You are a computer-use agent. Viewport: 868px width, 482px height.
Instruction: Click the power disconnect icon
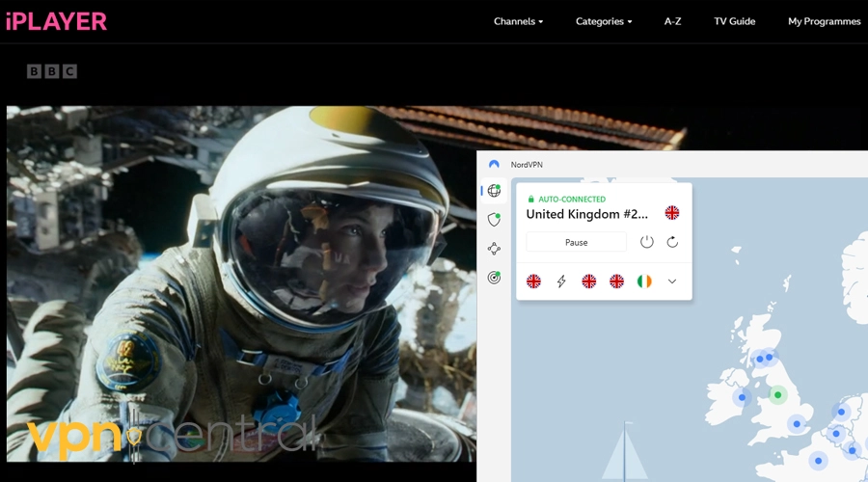coord(646,242)
